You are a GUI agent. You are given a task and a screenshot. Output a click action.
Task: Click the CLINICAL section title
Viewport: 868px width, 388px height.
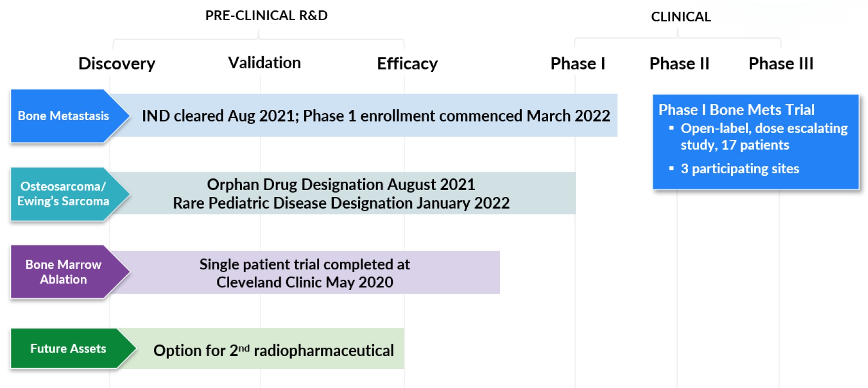[x=681, y=17]
